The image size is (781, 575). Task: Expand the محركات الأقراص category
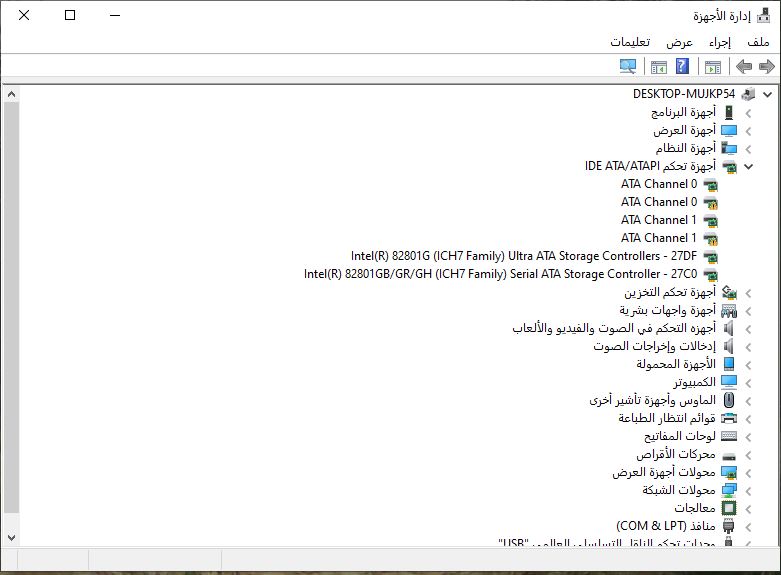coord(748,455)
